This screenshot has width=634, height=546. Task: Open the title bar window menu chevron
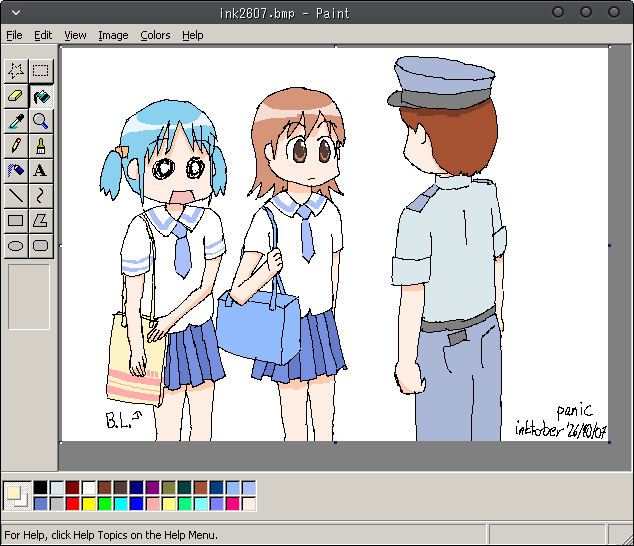coord(16,13)
